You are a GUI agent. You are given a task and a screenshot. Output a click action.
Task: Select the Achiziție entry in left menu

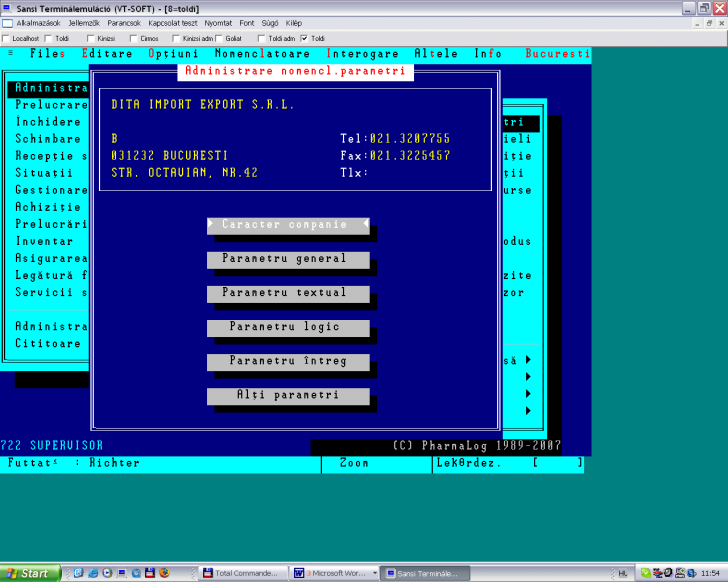tap(48, 207)
